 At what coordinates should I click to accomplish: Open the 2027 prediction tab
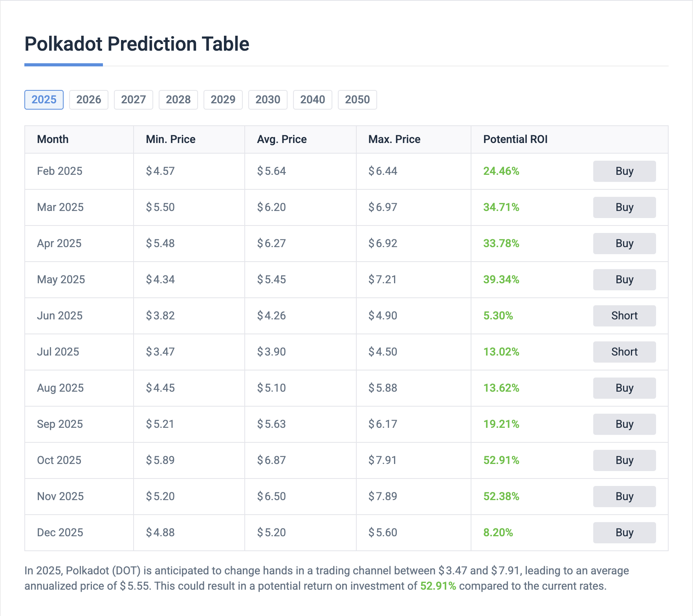pyautogui.click(x=134, y=100)
